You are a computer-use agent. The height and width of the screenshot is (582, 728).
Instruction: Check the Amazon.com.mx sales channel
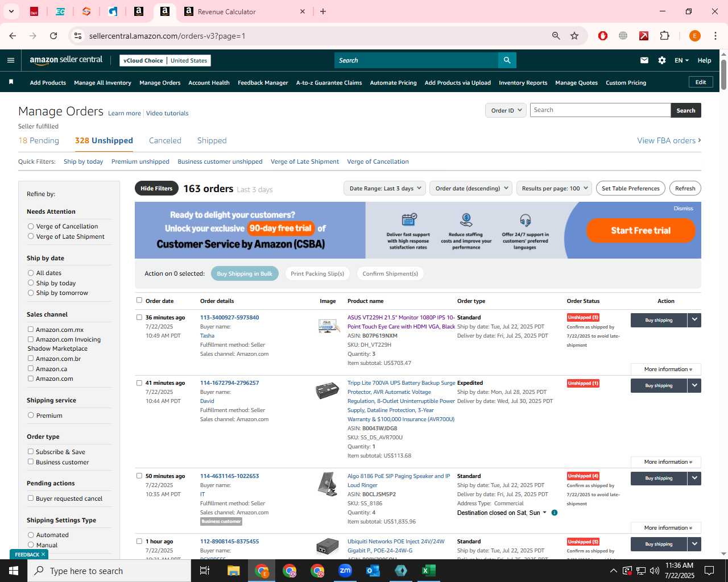pyautogui.click(x=31, y=329)
